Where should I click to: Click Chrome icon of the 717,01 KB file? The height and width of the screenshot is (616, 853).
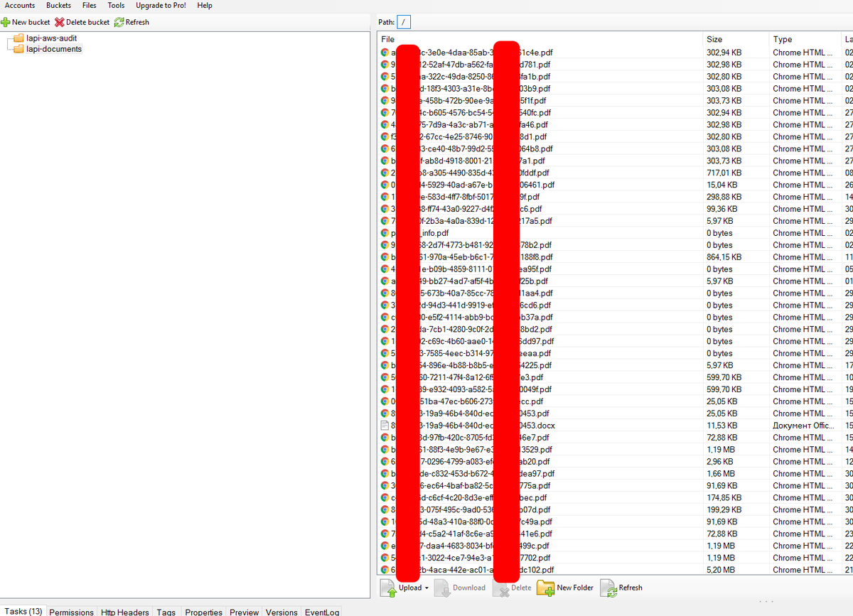(385, 173)
